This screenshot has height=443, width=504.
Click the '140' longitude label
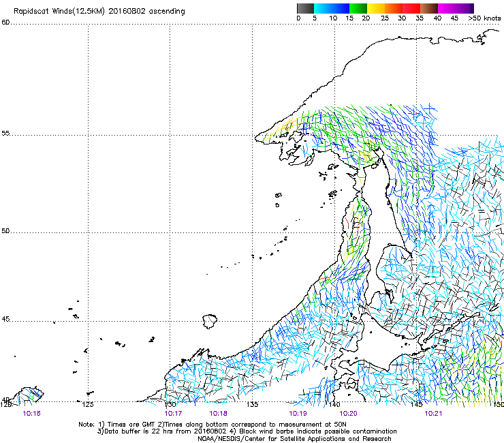pyautogui.click(x=334, y=404)
